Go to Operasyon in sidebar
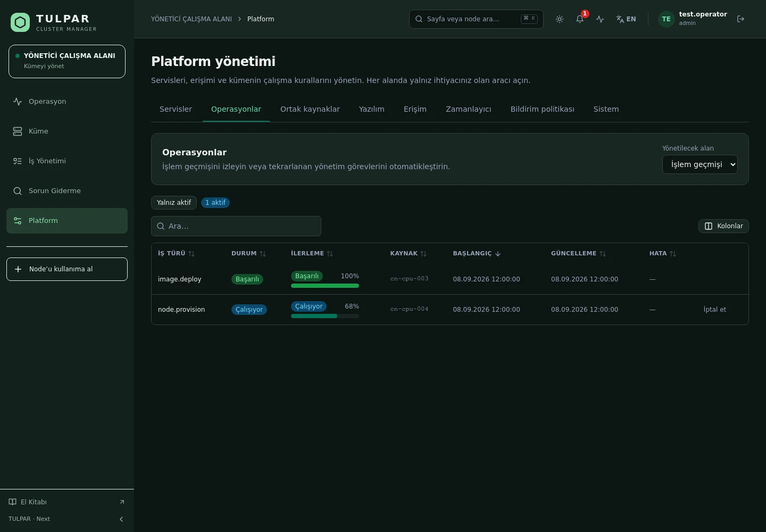This screenshot has width=766, height=532. [67, 102]
